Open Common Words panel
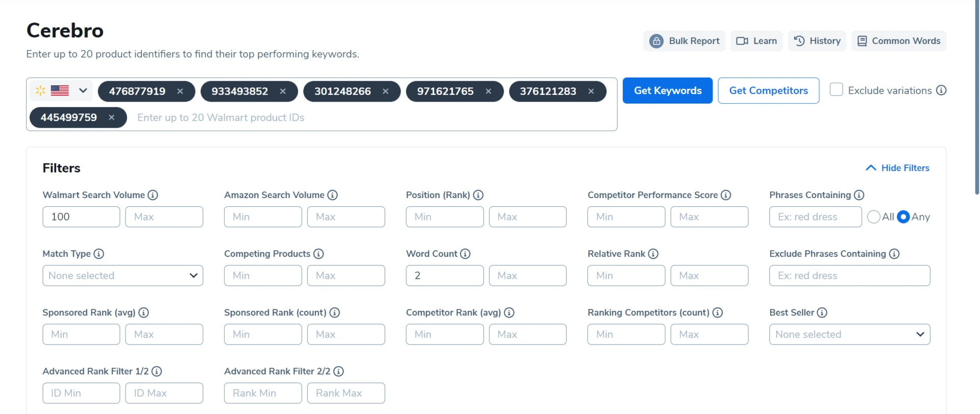The image size is (980, 414). [x=899, y=41]
